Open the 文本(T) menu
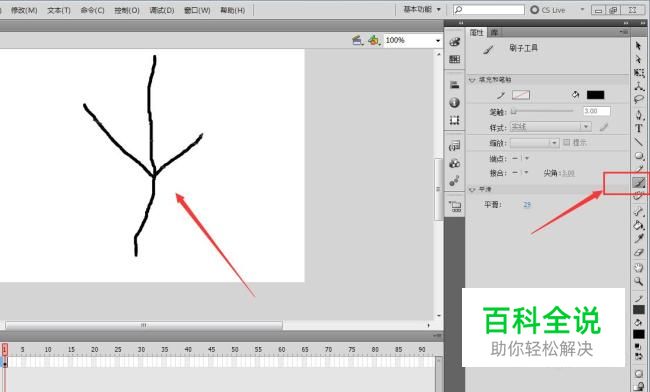 click(x=59, y=10)
